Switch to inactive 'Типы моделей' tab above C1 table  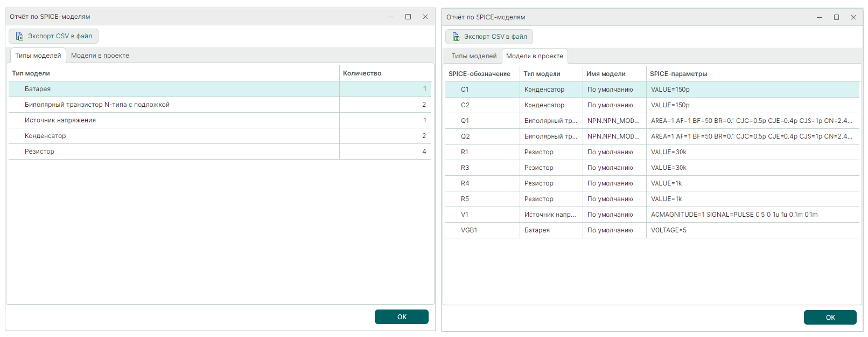474,56
